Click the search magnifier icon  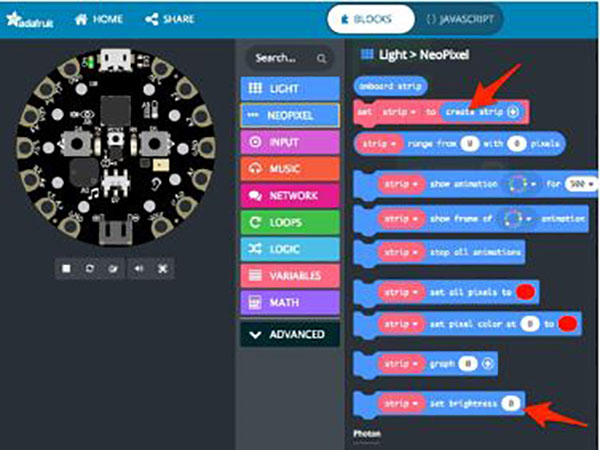point(320,58)
